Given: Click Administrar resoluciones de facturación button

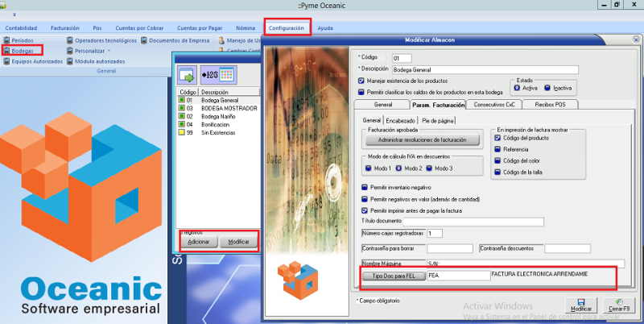Looking at the screenshot, I should click(422, 140).
